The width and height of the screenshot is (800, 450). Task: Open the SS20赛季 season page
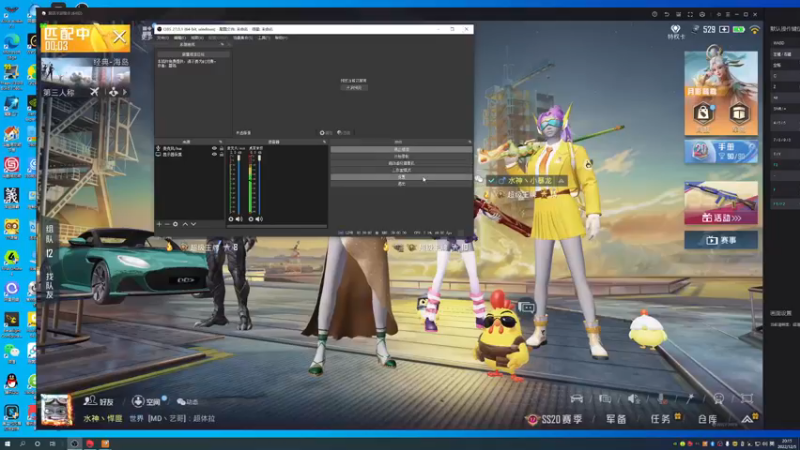coord(555,419)
